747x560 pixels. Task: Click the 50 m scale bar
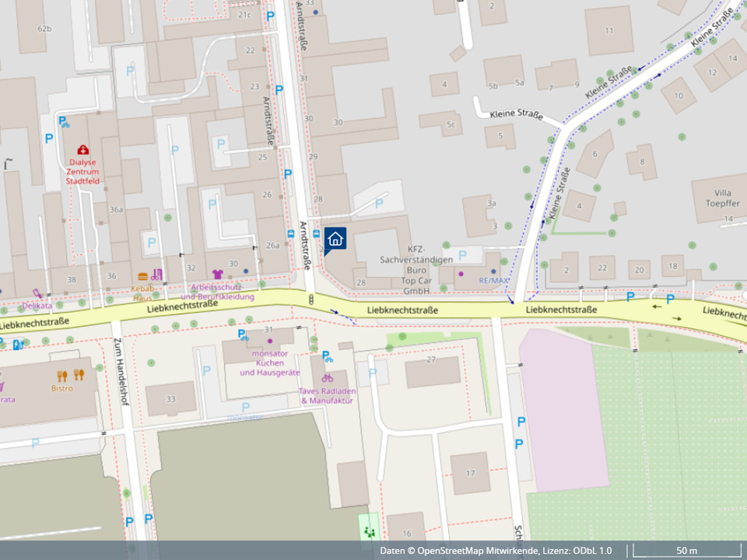[686, 551]
